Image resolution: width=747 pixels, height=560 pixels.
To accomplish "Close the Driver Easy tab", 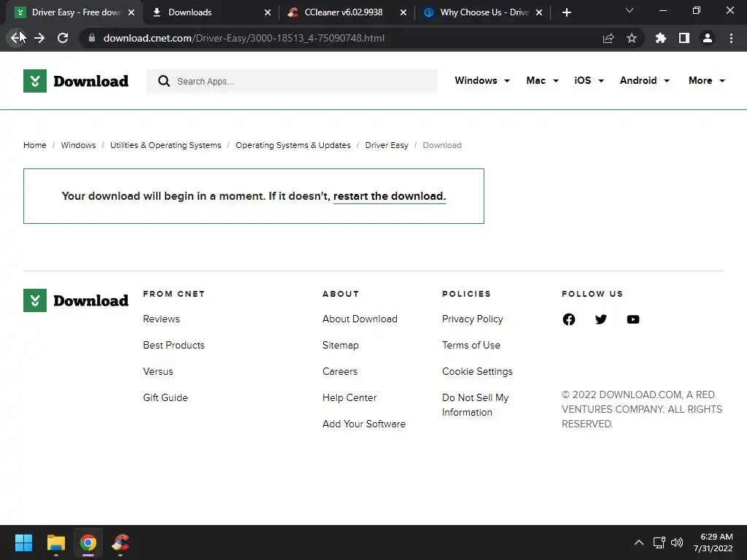I will click(x=131, y=12).
